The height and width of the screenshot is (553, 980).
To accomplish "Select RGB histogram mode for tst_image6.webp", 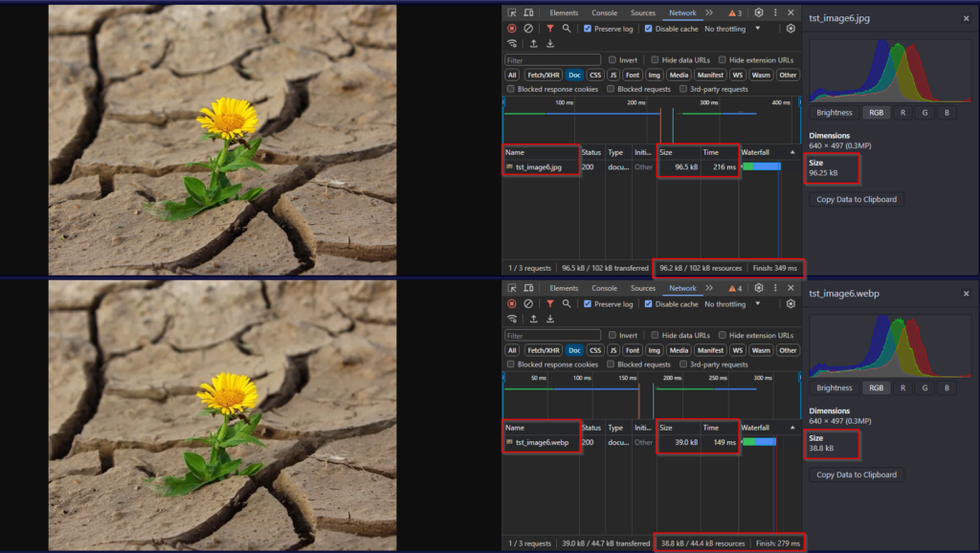I will (x=877, y=388).
